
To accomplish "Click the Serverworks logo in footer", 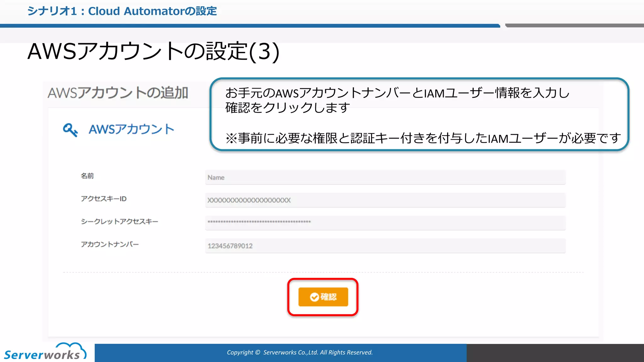I will (x=45, y=351).
